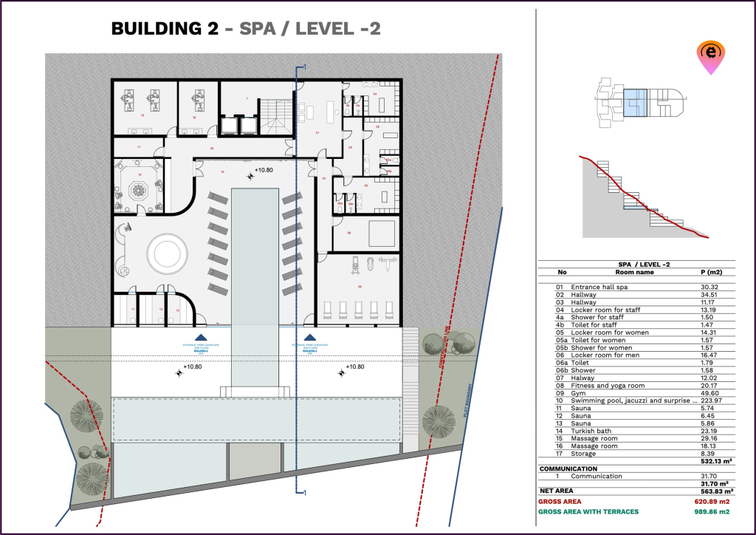Image resolution: width=756 pixels, height=535 pixels.
Task: Click the '+10.80' elevation label on right terrace
Action: click(355, 367)
